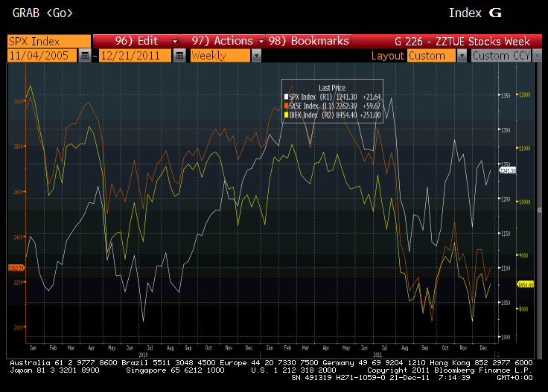Click the G 226 - ZZTUE Stocks Week title
Image resolution: width=548 pixels, height=392 pixels.
462,42
